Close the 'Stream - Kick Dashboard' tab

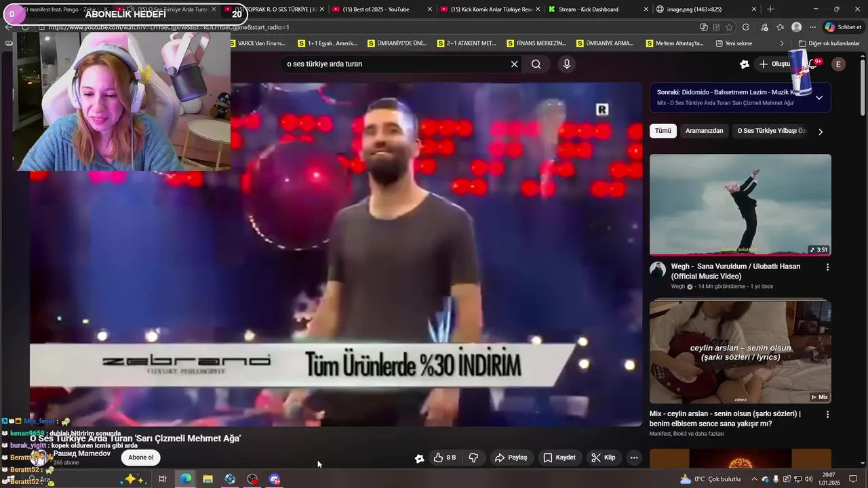click(646, 9)
